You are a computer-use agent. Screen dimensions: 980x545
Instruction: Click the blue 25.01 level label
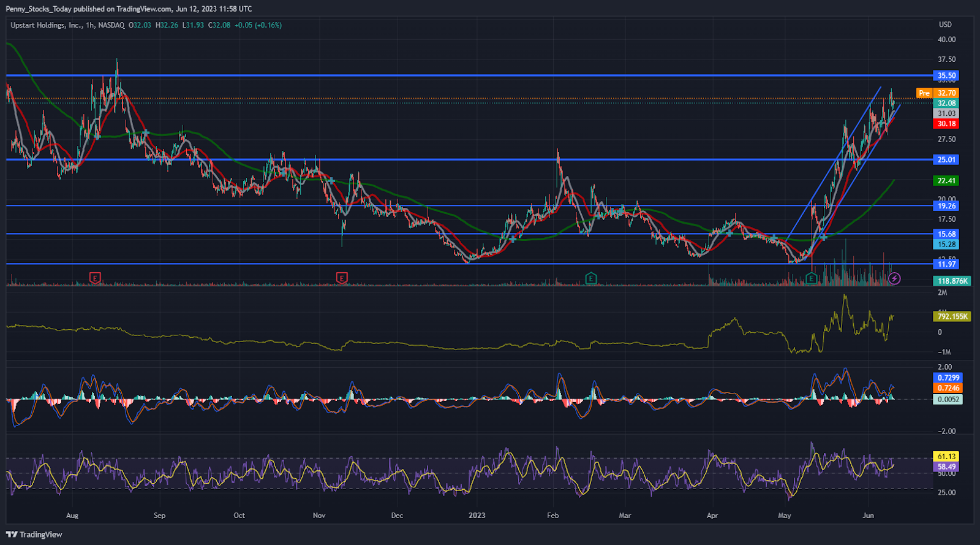tap(946, 159)
